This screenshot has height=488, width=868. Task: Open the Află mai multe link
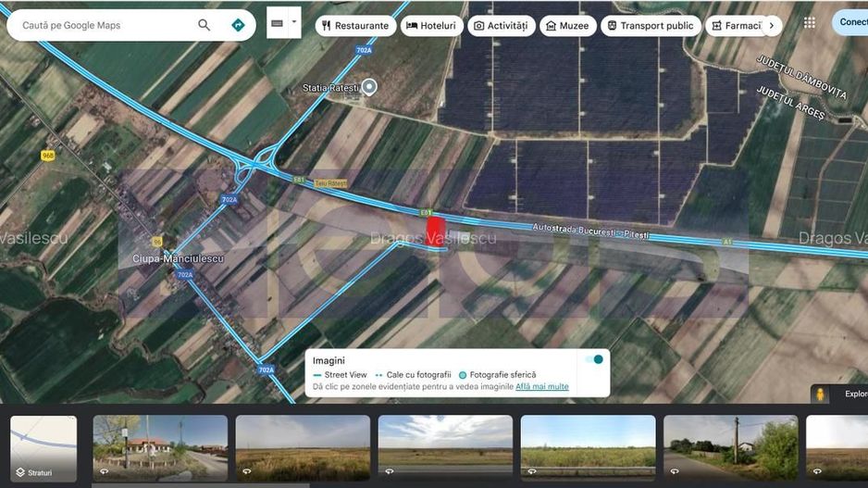click(x=542, y=387)
